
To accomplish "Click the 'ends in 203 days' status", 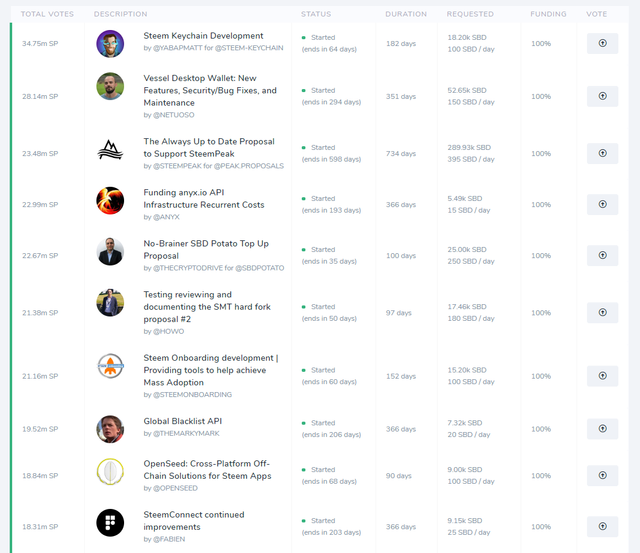I will [x=331, y=533].
